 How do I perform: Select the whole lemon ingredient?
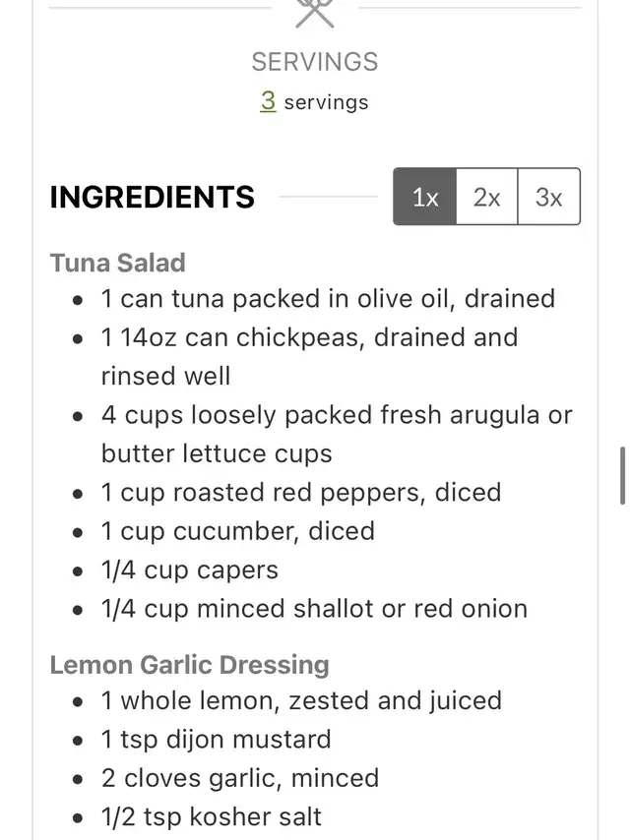301,700
